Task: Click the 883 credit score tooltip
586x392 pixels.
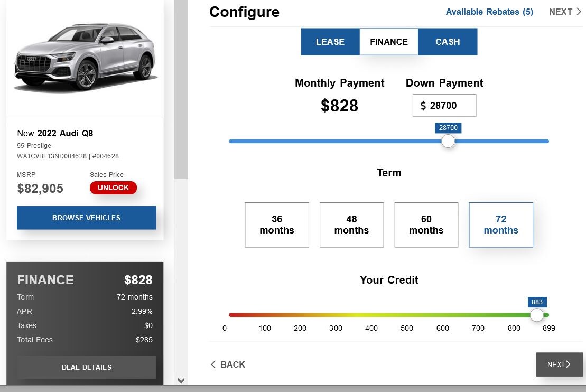Action: coord(537,302)
